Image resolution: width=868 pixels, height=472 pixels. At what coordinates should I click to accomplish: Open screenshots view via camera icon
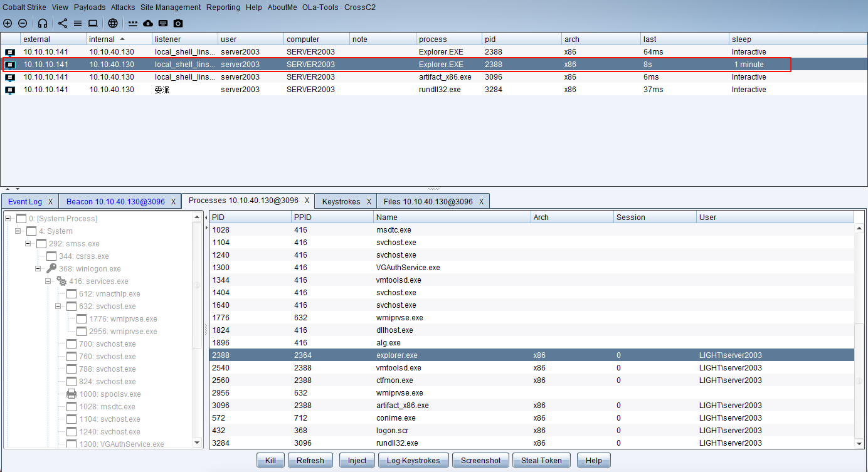[178, 23]
